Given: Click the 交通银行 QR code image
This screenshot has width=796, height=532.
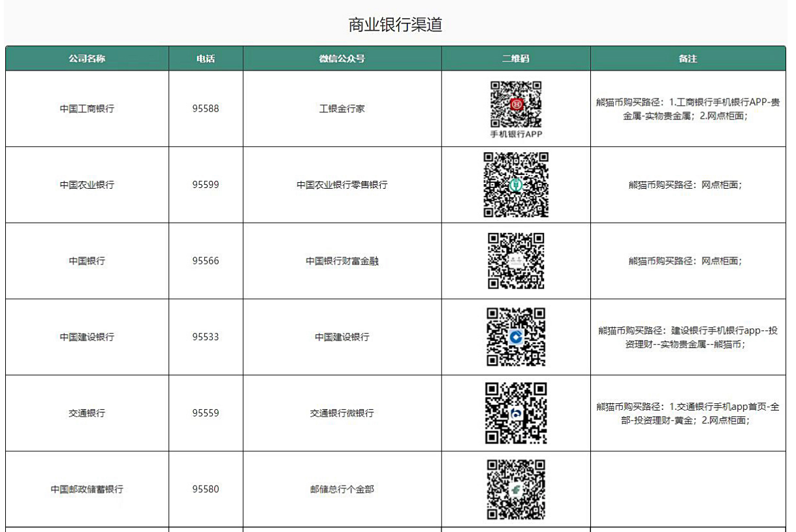Looking at the screenshot, I should [516, 413].
